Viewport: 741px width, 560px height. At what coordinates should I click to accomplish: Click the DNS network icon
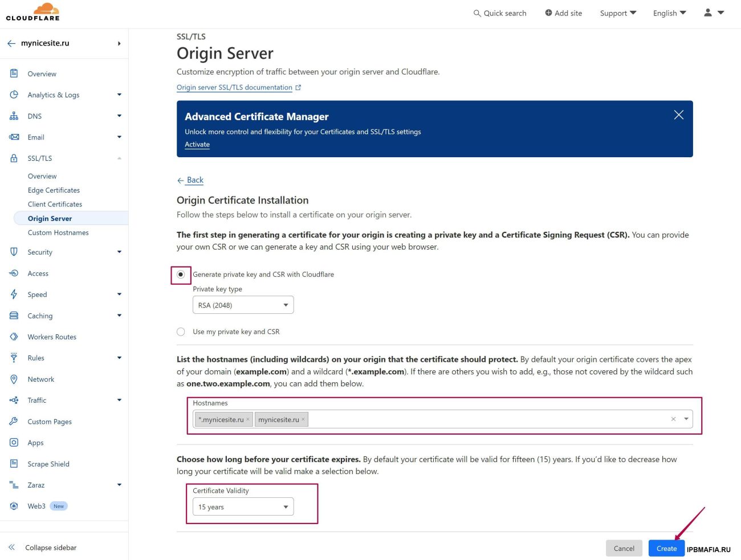point(14,116)
